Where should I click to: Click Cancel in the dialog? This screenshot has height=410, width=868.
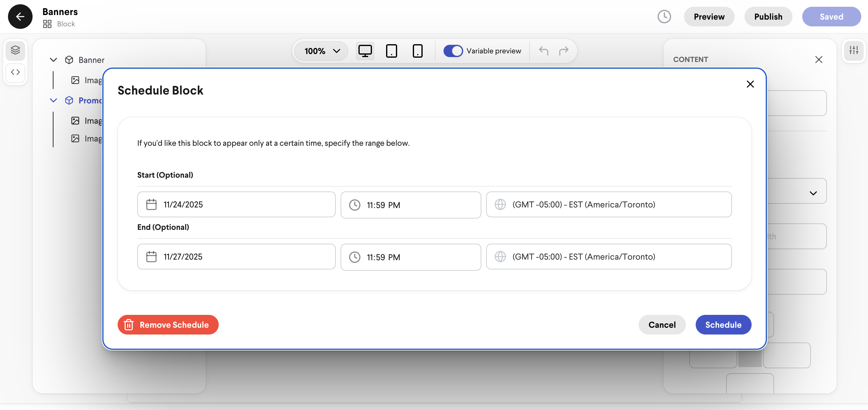(x=662, y=325)
